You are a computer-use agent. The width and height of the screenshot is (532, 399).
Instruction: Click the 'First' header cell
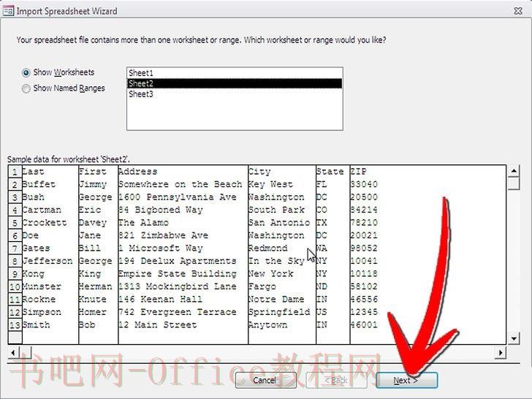(99, 172)
